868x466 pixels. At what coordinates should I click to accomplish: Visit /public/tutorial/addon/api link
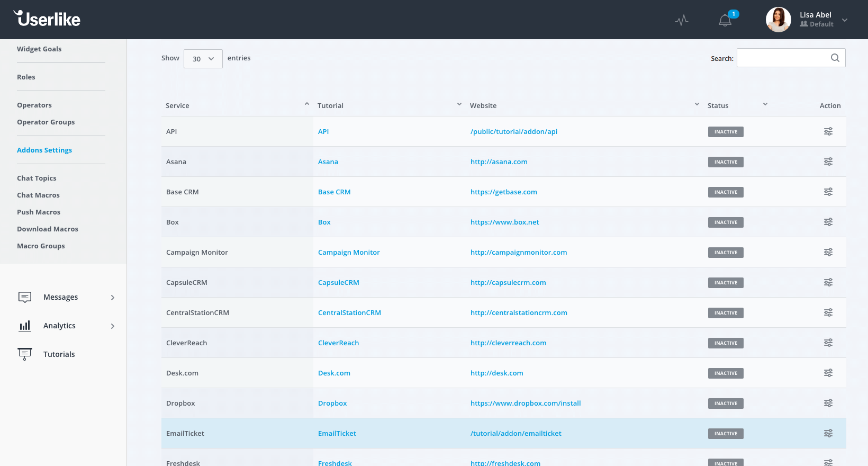point(514,131)
